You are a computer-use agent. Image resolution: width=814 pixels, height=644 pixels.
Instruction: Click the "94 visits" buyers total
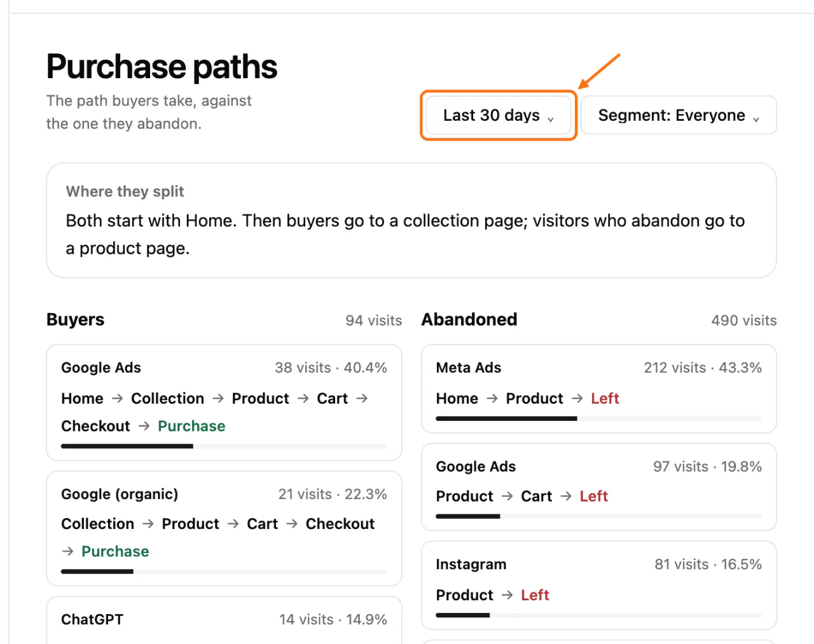pyautogui.click(x=374, y=320)
